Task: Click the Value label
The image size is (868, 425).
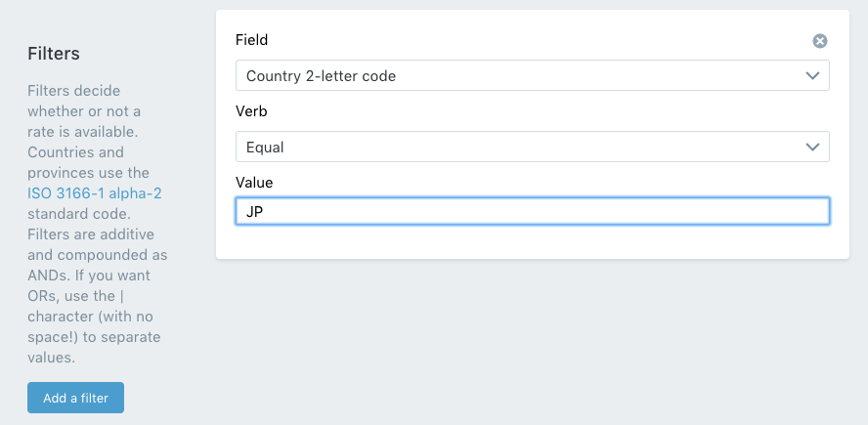Action: point(254,182)
